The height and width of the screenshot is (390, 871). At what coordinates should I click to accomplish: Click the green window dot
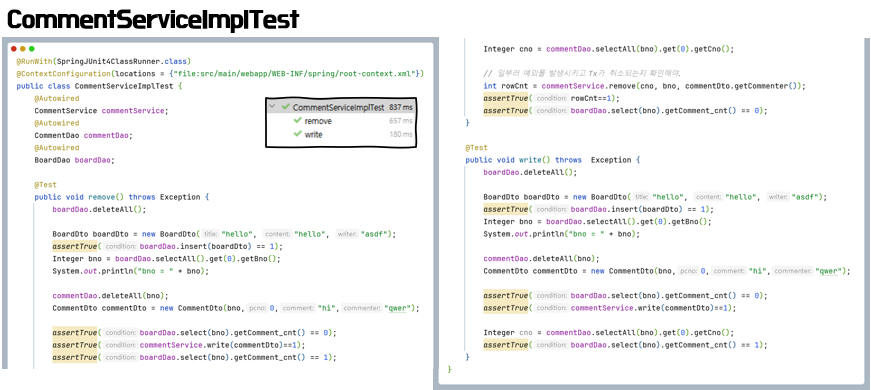32,49
